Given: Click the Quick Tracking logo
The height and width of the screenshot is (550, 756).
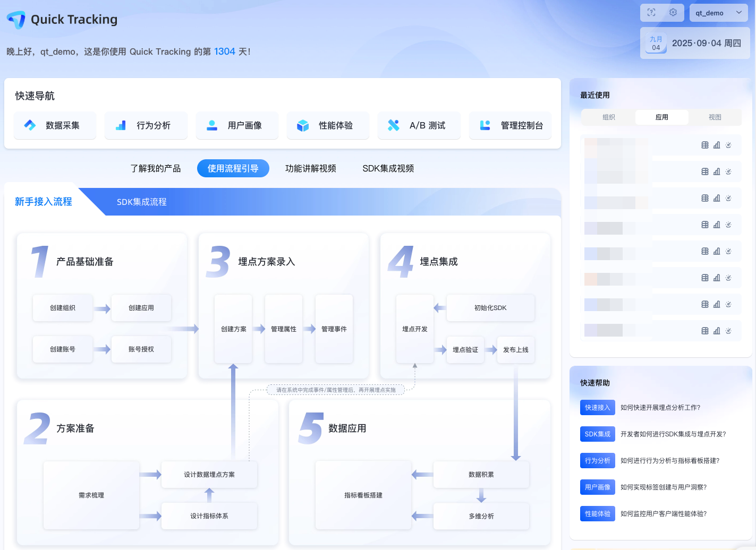Looking at the screenshot, I should [x=62, y=20].
